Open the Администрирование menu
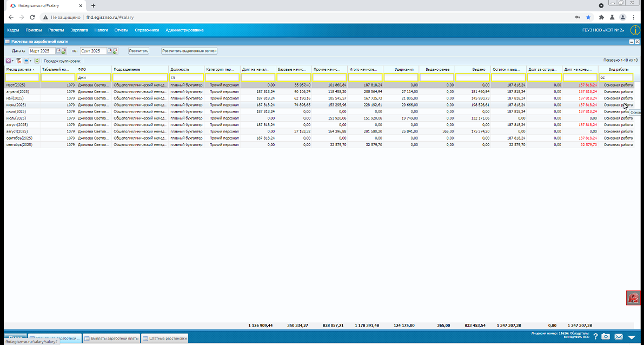Viewport: 644px width, 345px height. pyautogui.click(x=184, y=30)
